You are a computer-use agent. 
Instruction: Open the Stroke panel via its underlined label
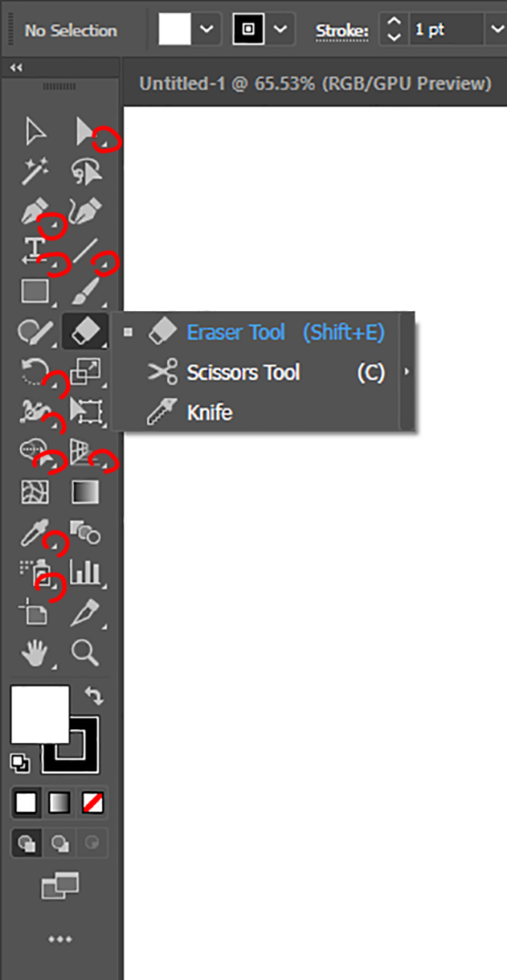click(341, 29)
